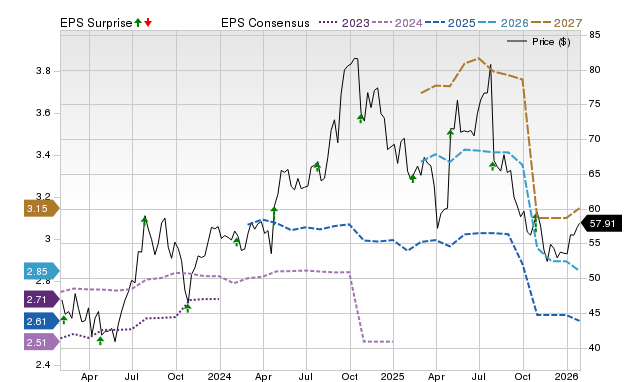
Task: Select the 2023 consensus legend entry
Action: click(x=344, y=23)
